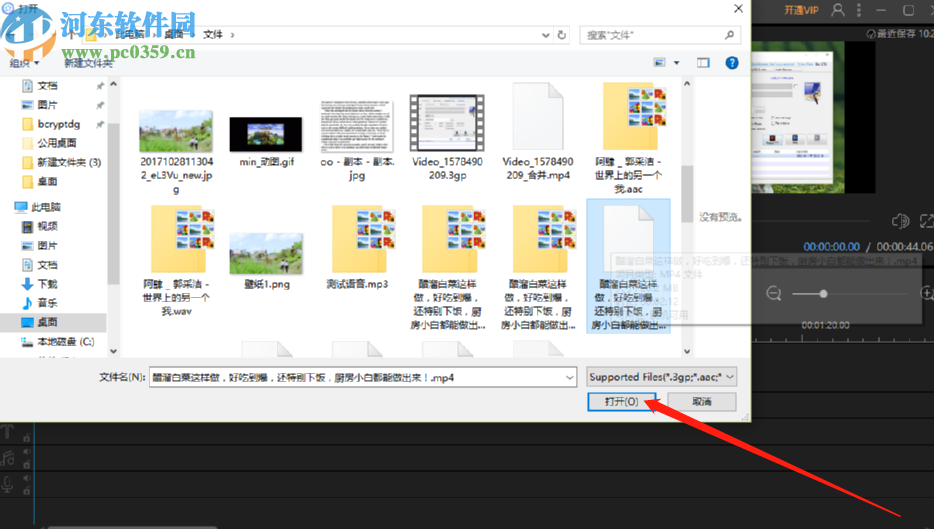Open the Supported Files type dropdown
The image size is (934, 529).
pyautogui.click(x=662, y=376)
